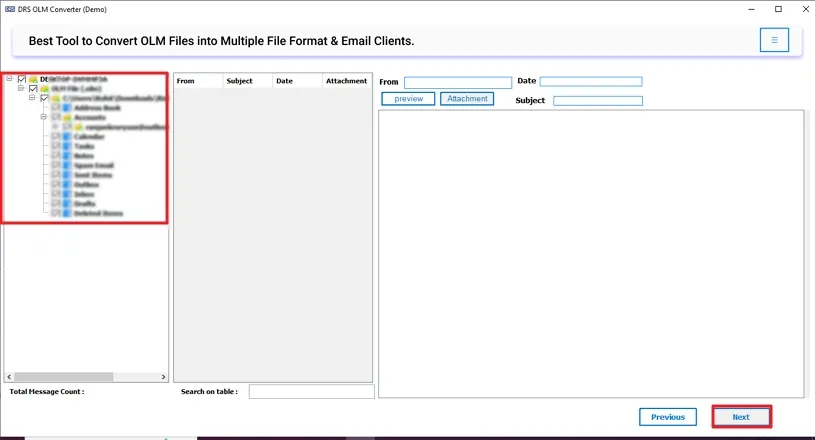Image resolution: width=815 pixels, height=440 pixels.
Task: Toggle the Tasks folder checkbox
Action: [x=56, y=147]
